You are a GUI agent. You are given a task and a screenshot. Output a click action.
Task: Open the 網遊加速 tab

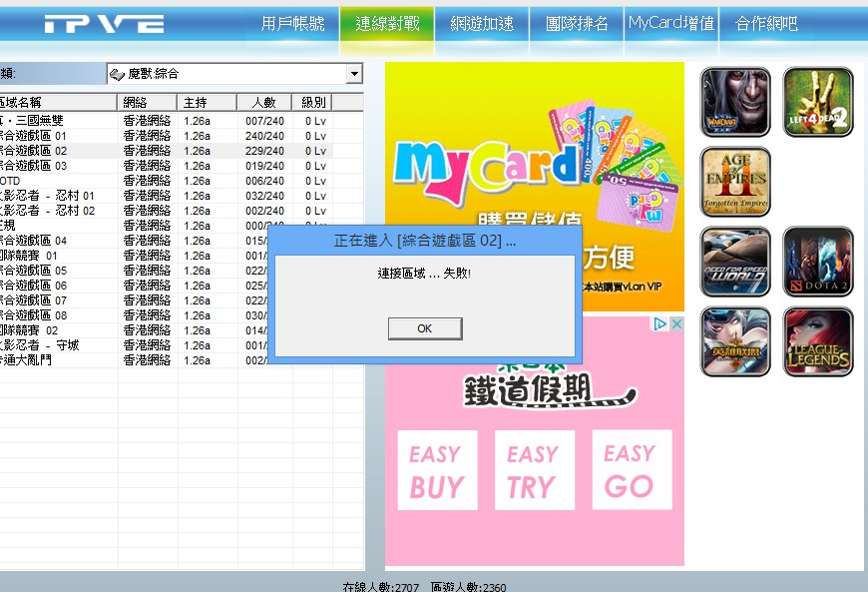pos(482,24)
